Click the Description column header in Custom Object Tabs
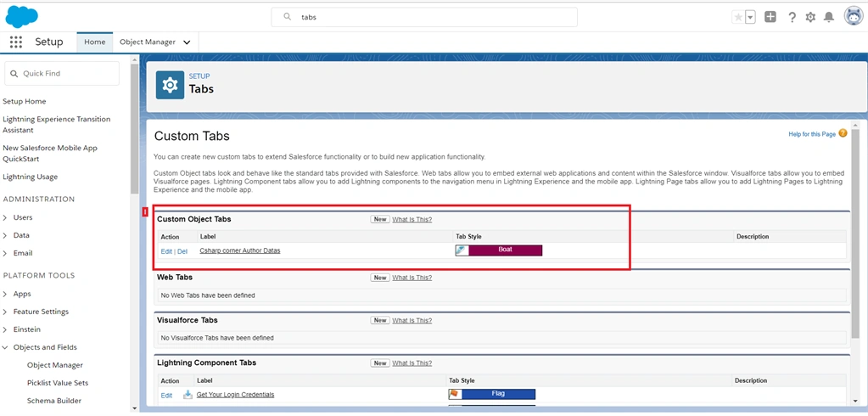868x416 pixels. [x=753, y=237]
